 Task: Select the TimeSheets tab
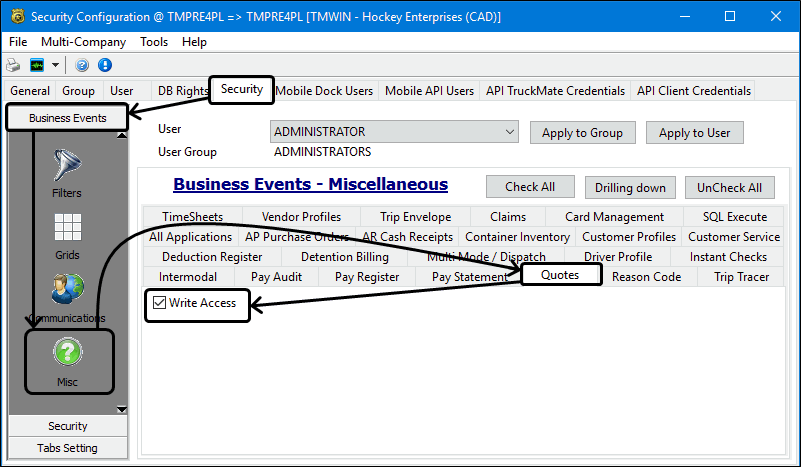pyautogui.click(x=193, y=217)
